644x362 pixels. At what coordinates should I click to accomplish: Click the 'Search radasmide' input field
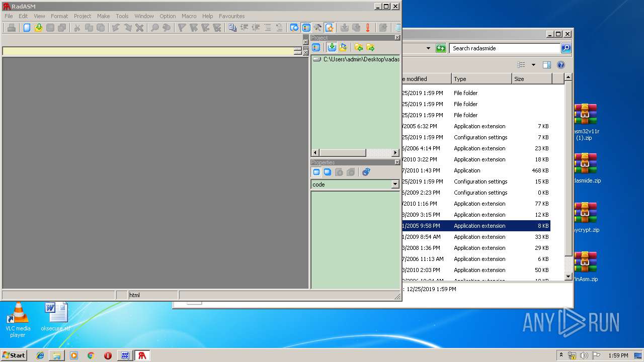(505, 48)
